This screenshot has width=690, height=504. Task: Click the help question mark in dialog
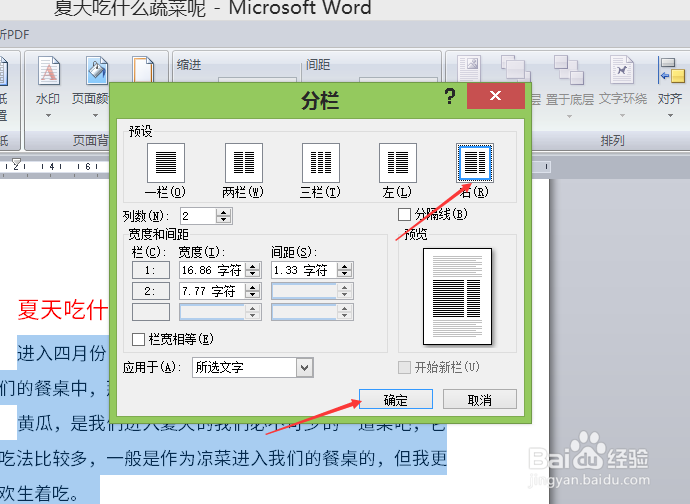point(450,96)
